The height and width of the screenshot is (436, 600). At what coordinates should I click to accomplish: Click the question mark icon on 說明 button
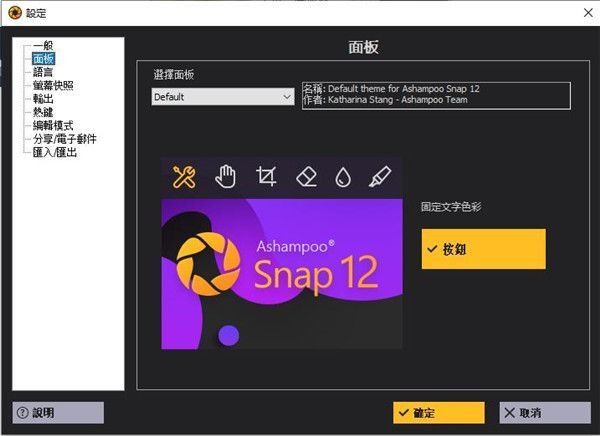23,413
